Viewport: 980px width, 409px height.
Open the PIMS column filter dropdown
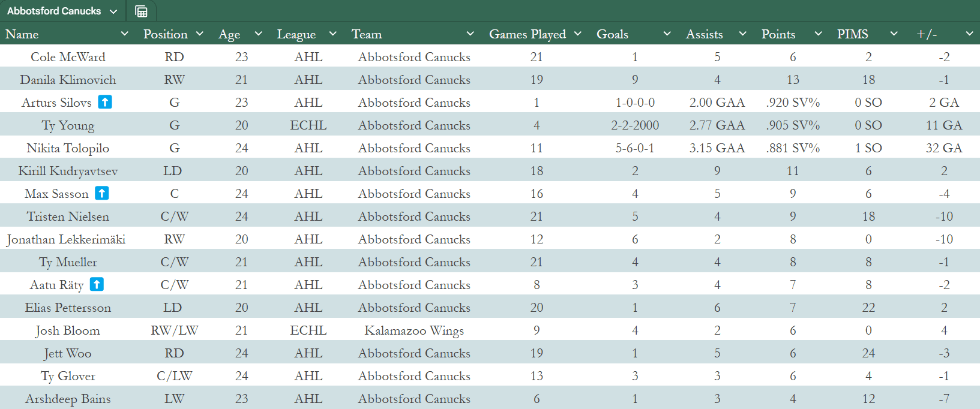pyautogui.click(x=894, y=34)
